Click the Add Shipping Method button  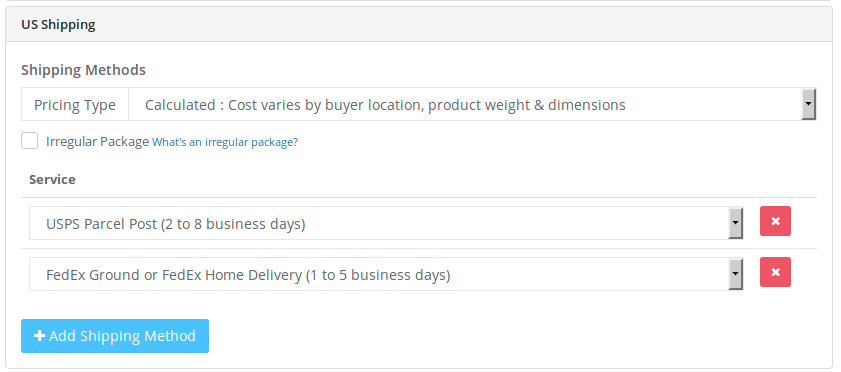point(115,336)
